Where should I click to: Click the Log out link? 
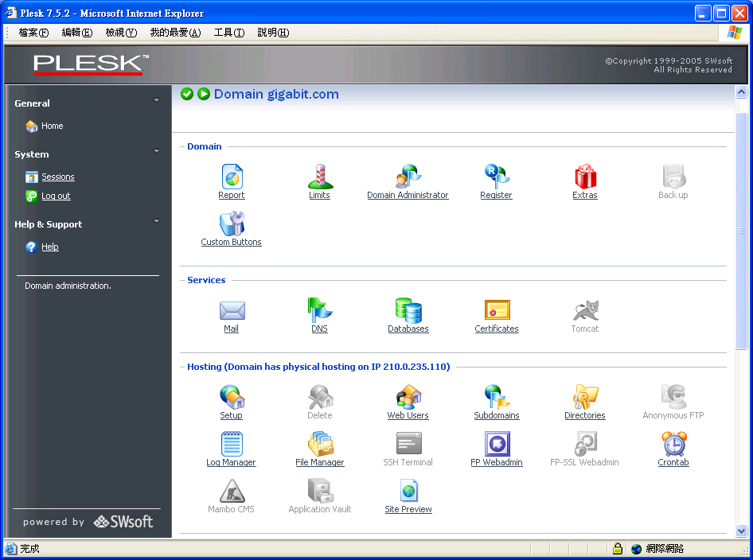tap(56, 196)
